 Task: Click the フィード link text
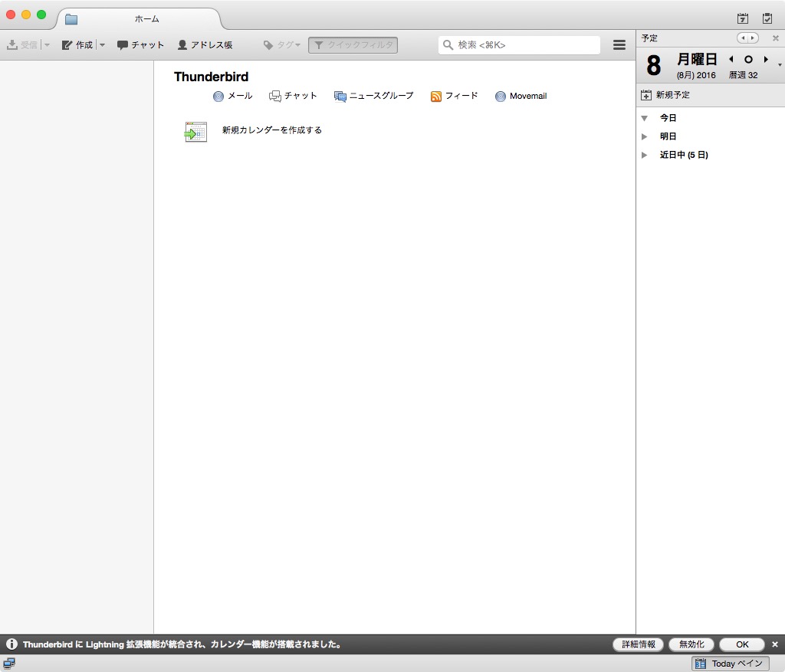[461, 96]
